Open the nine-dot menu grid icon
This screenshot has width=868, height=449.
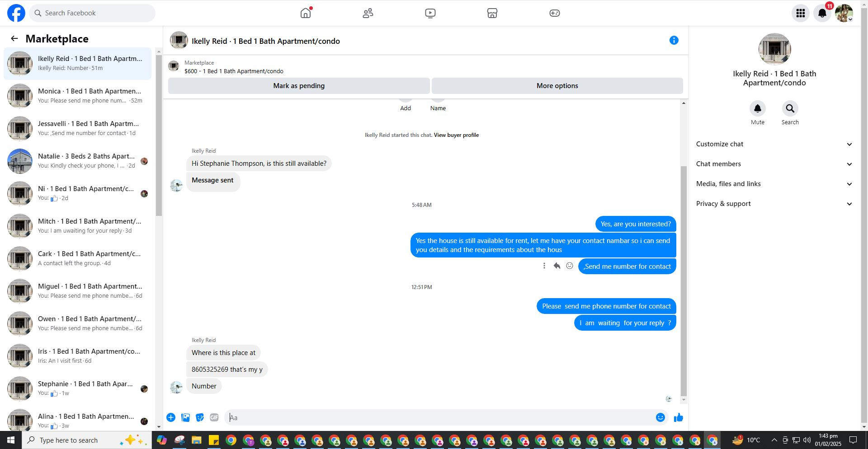tap(801, 13)
